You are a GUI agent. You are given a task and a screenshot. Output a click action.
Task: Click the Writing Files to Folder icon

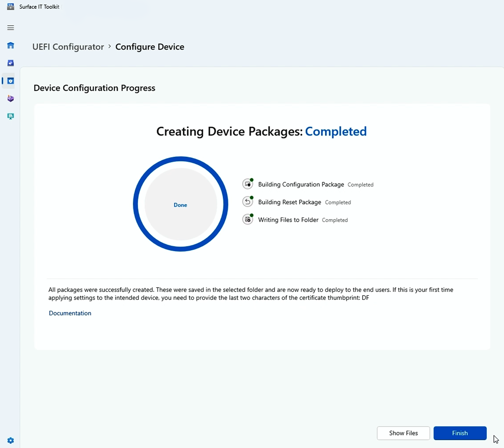click(247, 219)
